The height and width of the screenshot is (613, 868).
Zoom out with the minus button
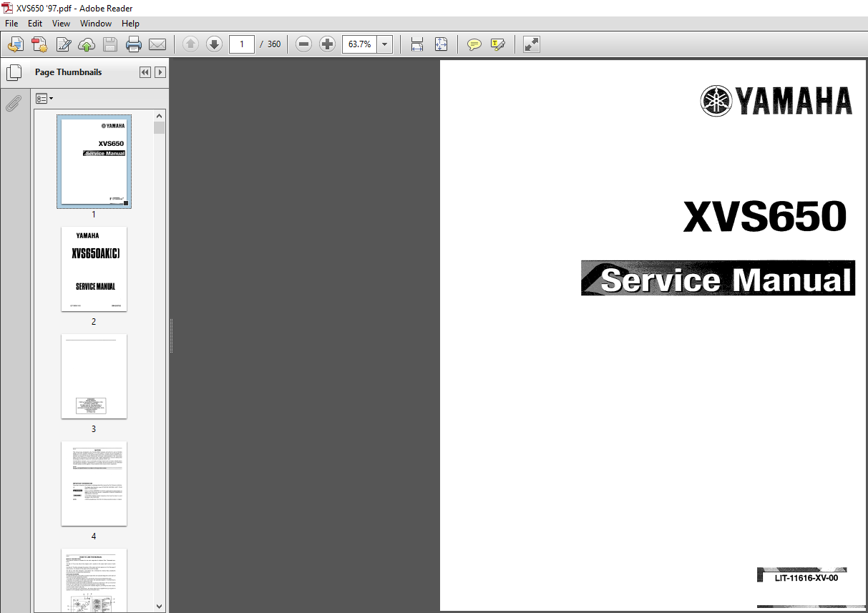tap(304, 44)
